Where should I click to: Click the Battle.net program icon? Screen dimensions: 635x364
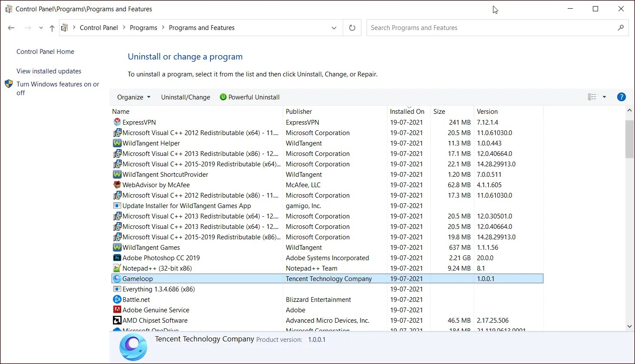(x=117, y=299)
